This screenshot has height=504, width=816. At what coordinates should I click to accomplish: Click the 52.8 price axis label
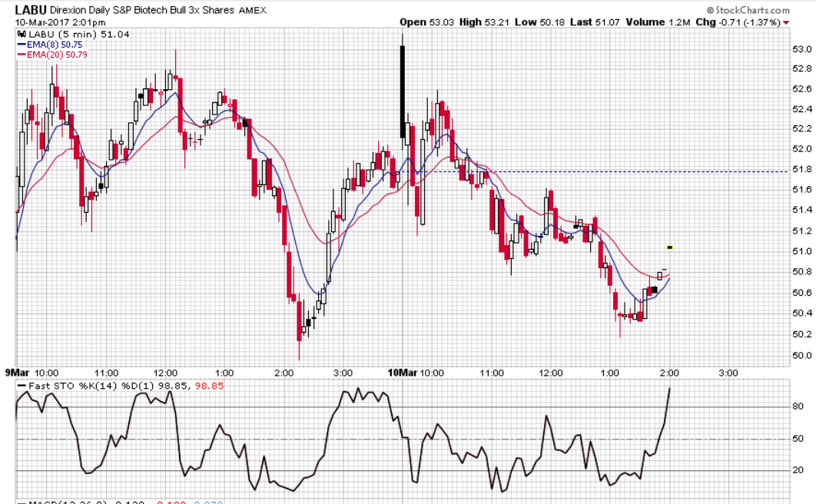point(801,68)
